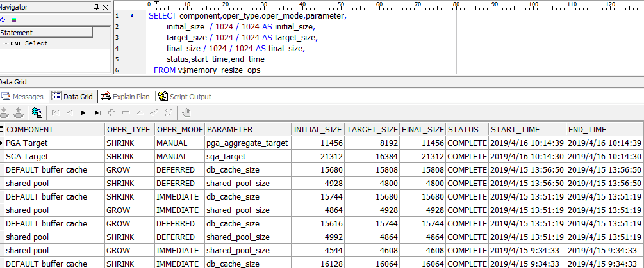Click the up-arrow disk icon in grid toolbar
This screenshot has height=268, width=644.
coord(18,113)
